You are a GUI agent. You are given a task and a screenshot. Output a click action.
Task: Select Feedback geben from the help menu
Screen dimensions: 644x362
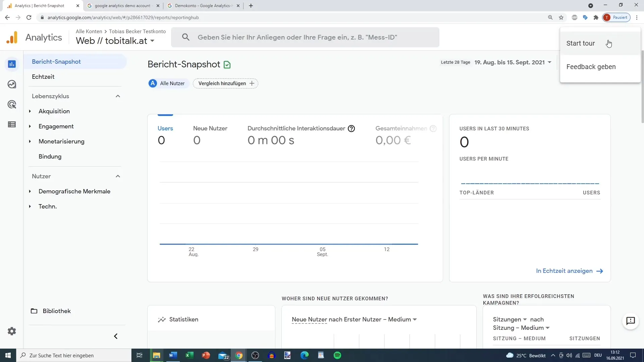pyautogui.click(x=591, y=67)
